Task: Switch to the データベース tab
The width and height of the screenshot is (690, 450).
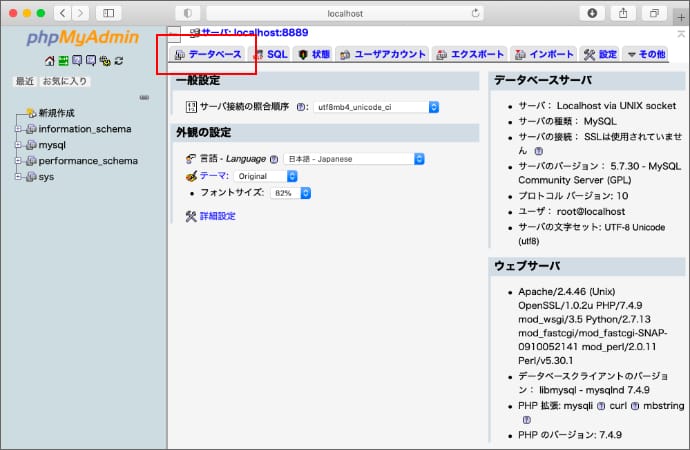Action: tap(208, 54)
